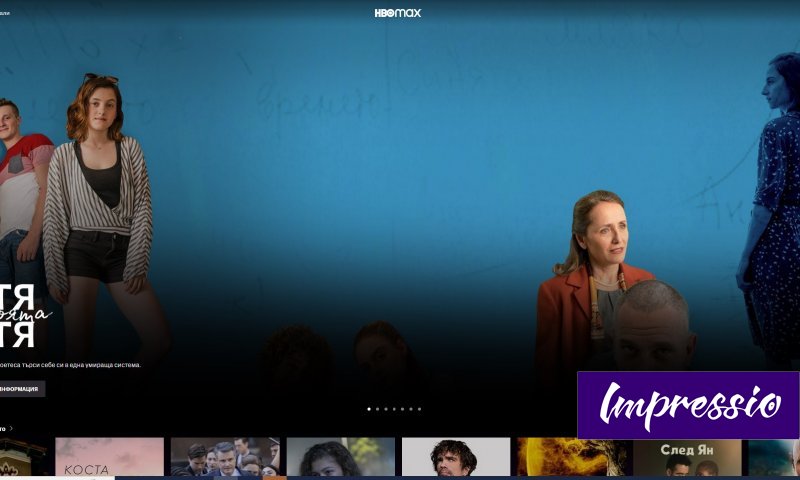
Task: Select the first carousel pagination dot
Action: [369, 409]
